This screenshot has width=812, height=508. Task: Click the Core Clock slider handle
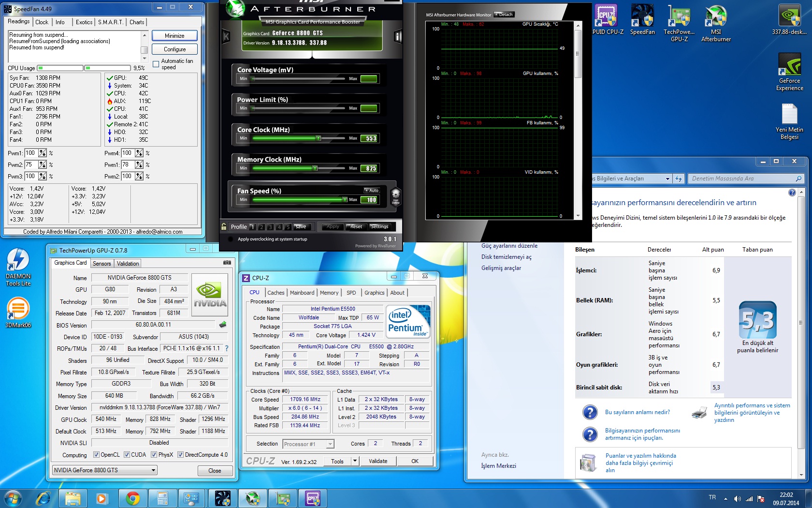(x=319, y=138)
